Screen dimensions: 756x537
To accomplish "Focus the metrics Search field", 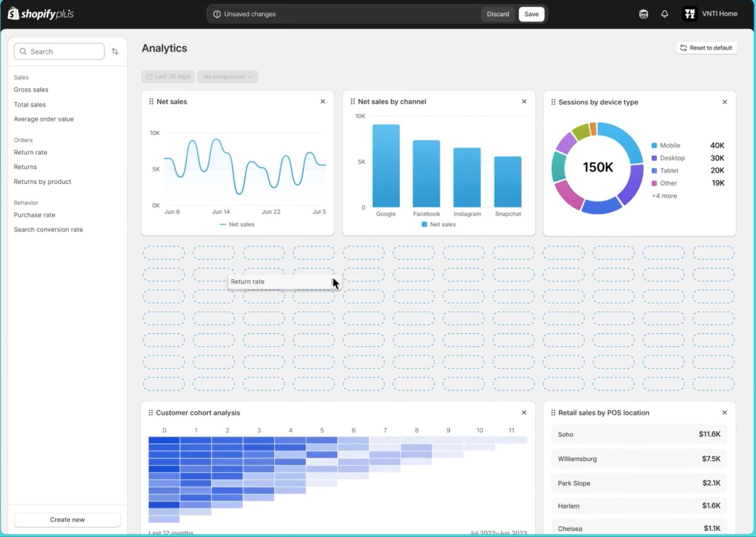I will click(x=59, y=51).
